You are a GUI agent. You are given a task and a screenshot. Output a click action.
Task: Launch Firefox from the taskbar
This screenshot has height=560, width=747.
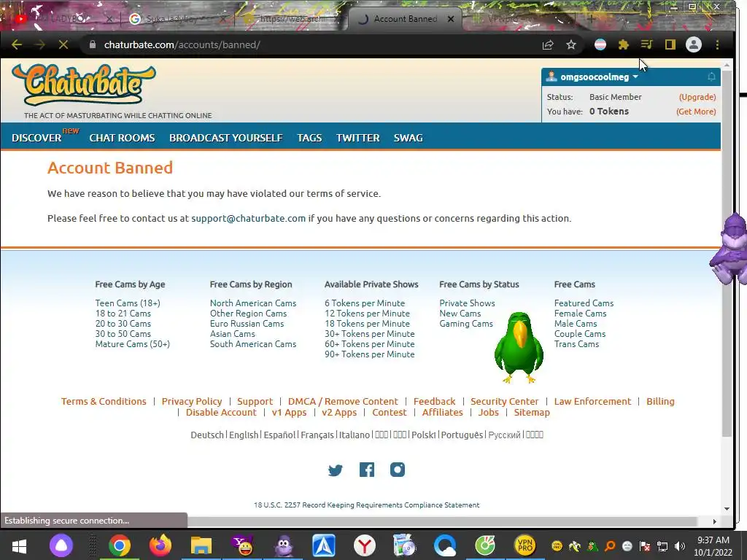click(x=160, y=545)
